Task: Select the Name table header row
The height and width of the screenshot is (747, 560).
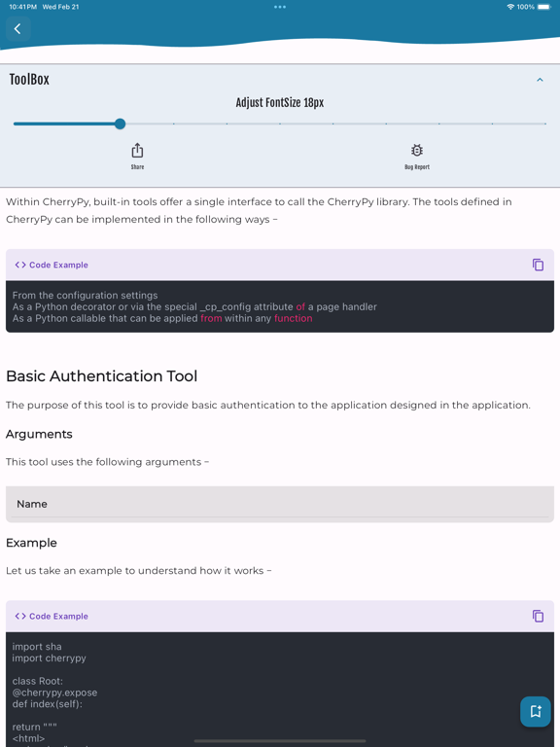Action: 280,504
